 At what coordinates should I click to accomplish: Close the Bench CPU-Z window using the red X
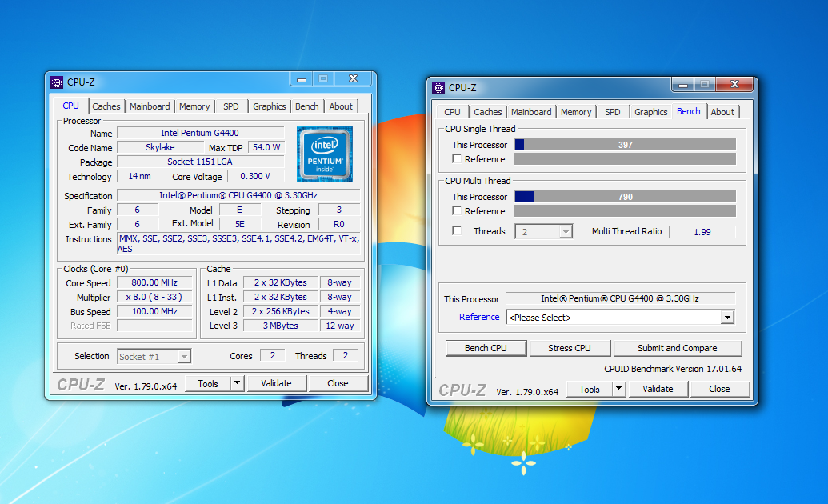coord(734,84)
